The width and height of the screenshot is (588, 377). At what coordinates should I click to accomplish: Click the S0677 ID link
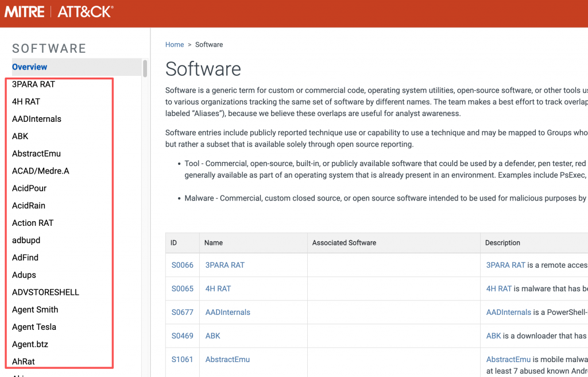coord(182,312)
